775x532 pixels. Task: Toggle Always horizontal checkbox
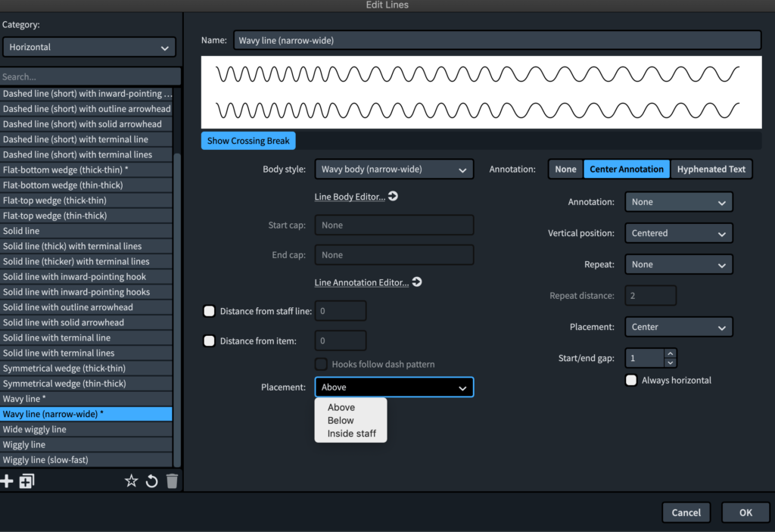[631, 380]
